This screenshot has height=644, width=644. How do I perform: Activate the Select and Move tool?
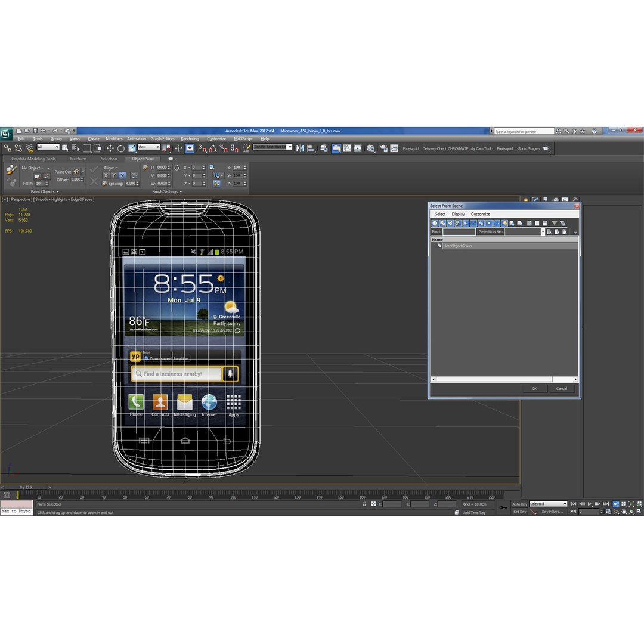pyautogui.click(x=110, y=148)
